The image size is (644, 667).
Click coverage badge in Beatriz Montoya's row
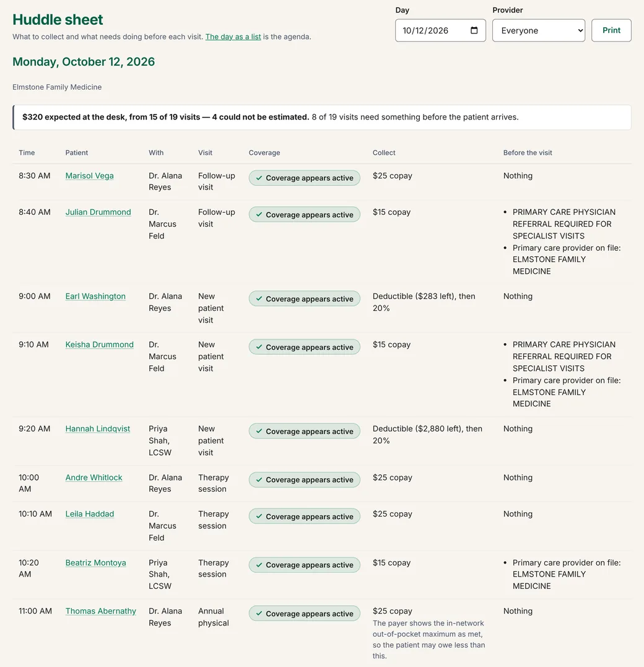tap(305, 565)
